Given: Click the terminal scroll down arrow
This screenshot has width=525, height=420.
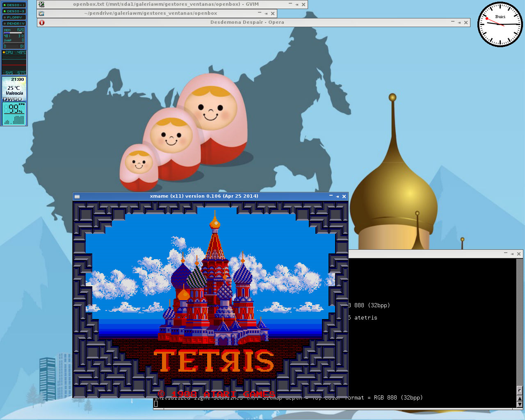Looking at the screenshot, I should pos(520,404).
